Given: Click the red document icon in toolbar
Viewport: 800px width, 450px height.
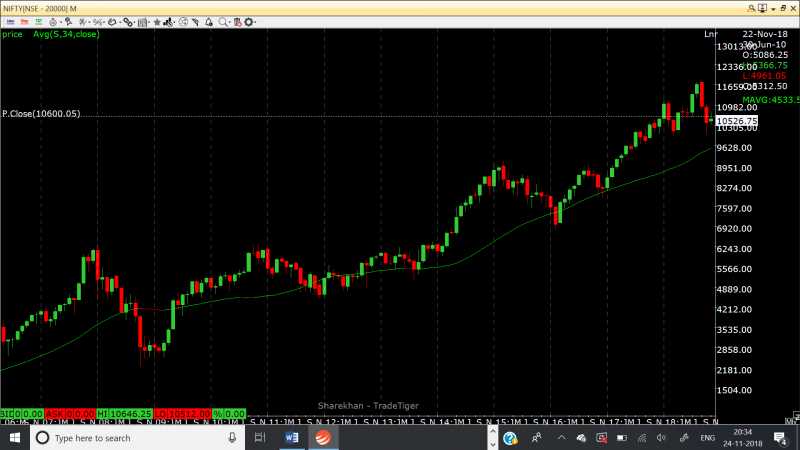Looking at the screenshot, I should pos(237,22).
